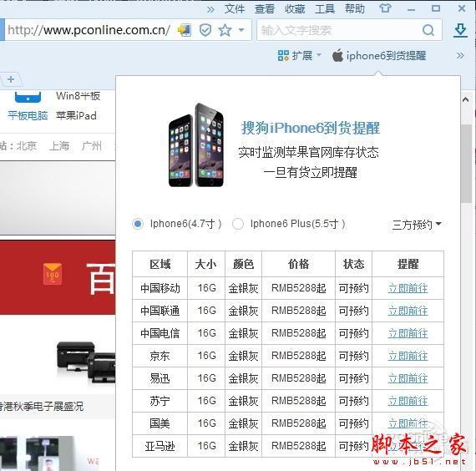Select Iphone6(4.7寸) radio button
This screenshot has height=471, width=476.
pyautogui.click(x=138, y=224)
